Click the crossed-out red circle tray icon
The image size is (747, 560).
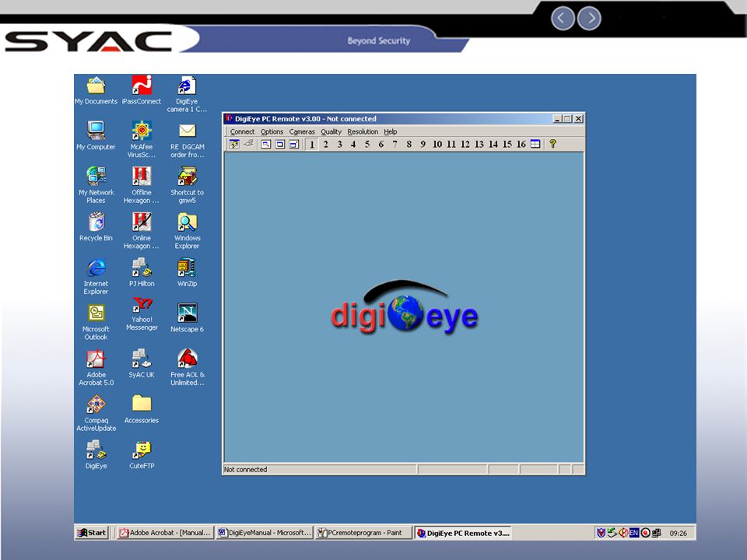(623, 533)
